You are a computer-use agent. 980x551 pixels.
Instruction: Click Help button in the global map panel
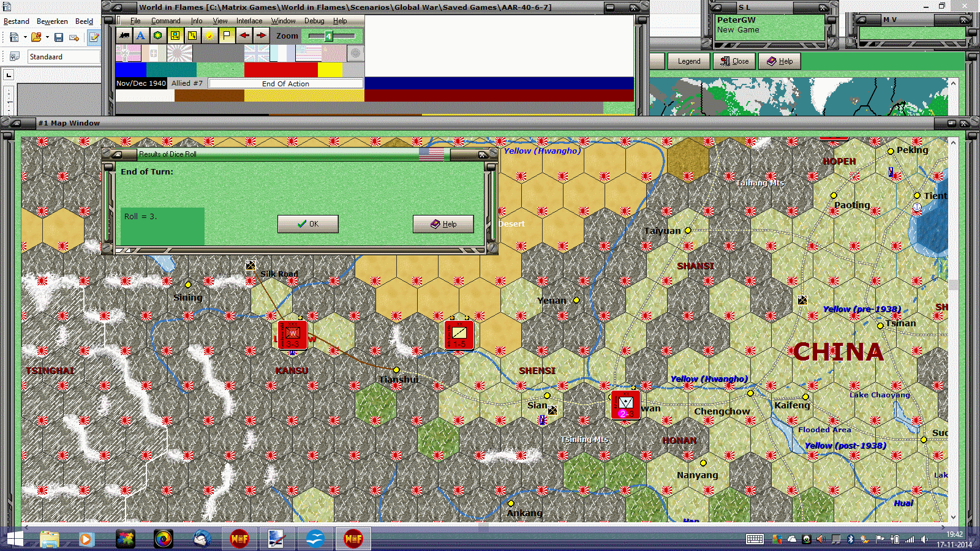pyautogui.click(x=780, y=61)
